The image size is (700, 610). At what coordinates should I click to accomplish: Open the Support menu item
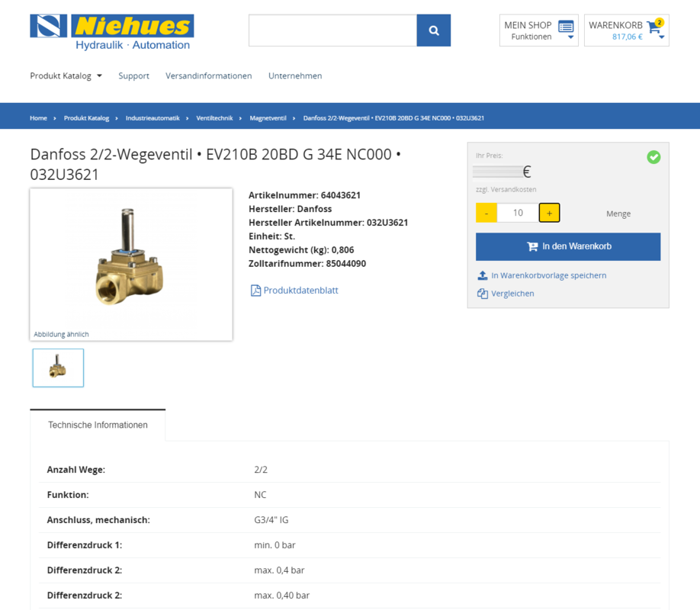134,76
